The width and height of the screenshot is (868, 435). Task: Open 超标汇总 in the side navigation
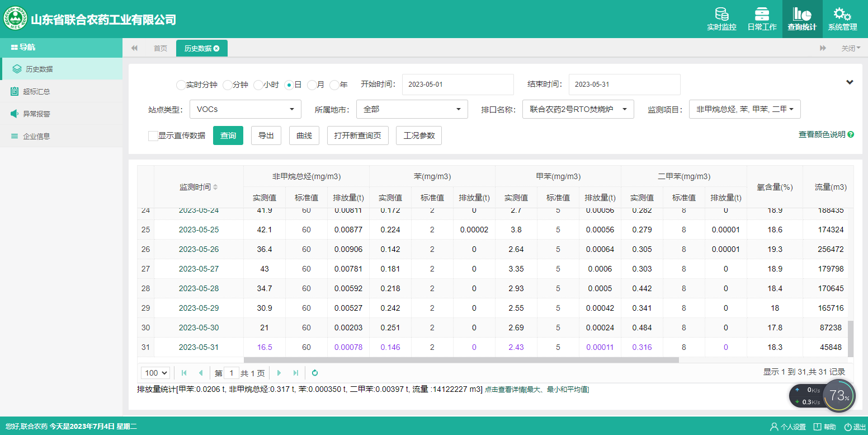(61, 91)
